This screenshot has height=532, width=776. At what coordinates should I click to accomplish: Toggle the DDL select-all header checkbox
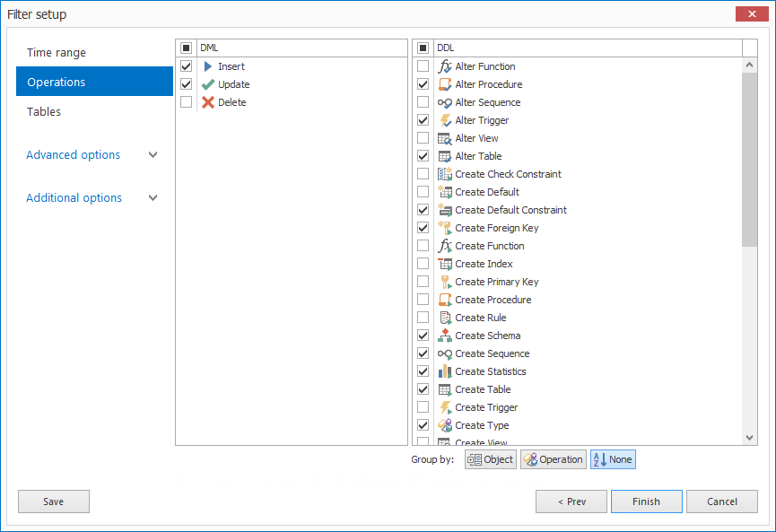click(x=423, y=48)
